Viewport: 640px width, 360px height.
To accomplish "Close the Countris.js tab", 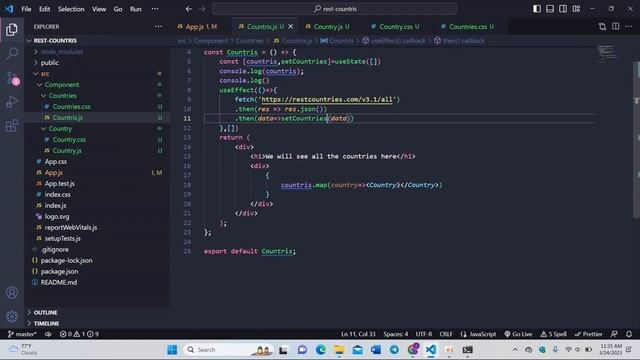I will [x=291, y=27].
